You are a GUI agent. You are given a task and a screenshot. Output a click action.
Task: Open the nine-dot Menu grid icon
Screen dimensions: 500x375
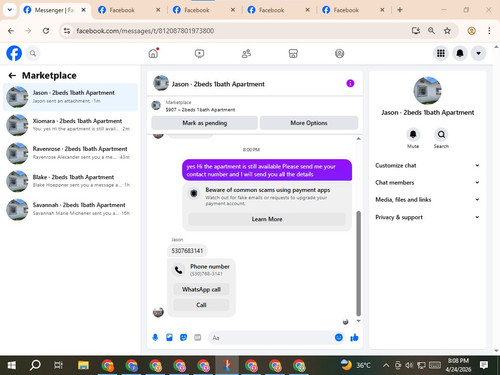coord(441,53)
